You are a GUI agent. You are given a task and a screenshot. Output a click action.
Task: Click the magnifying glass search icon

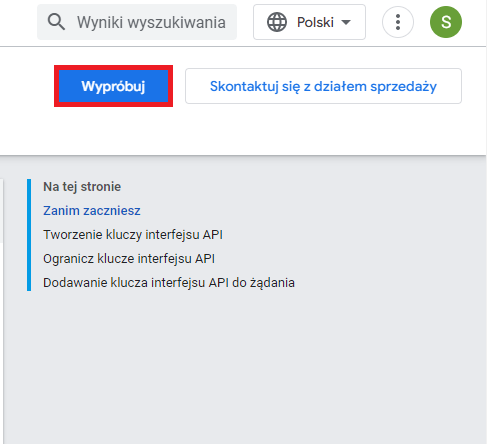(x=56, y=22)
